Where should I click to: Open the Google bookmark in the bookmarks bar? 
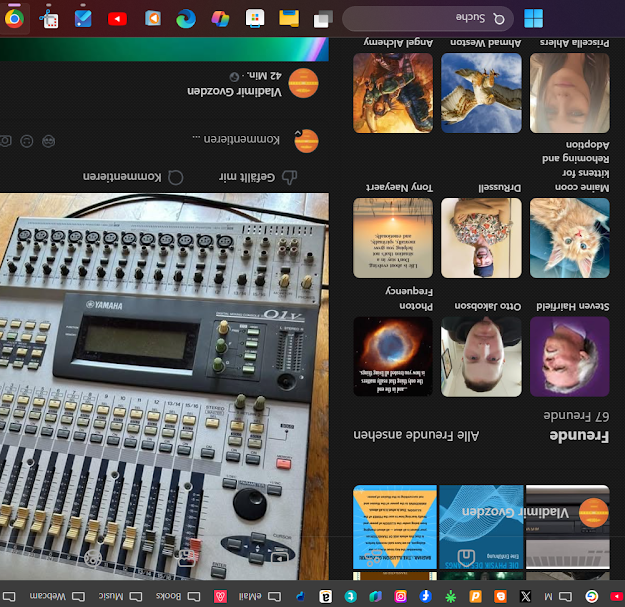click(592, 596)
